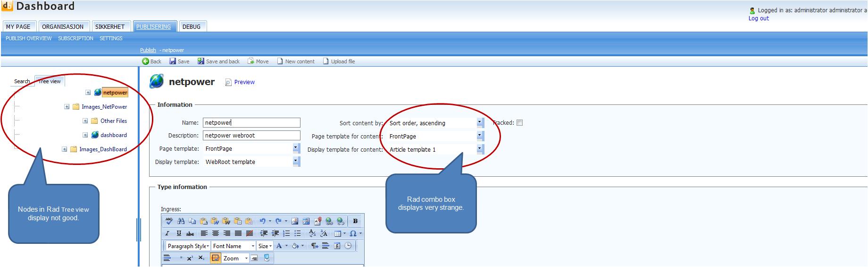Open Document Manager paperclip icon
Image resolution: width=868 pixels, height=267 pixels.
coord(317,221)
